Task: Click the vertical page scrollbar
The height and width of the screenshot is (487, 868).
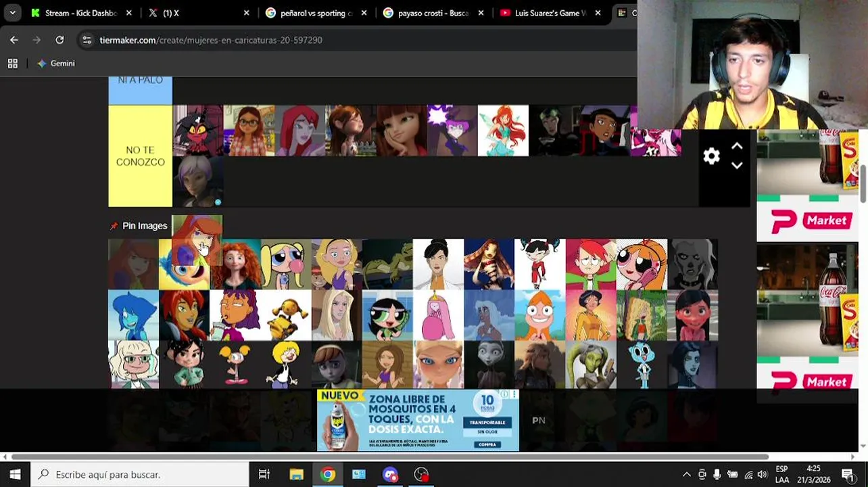Action: pos(863,183)
